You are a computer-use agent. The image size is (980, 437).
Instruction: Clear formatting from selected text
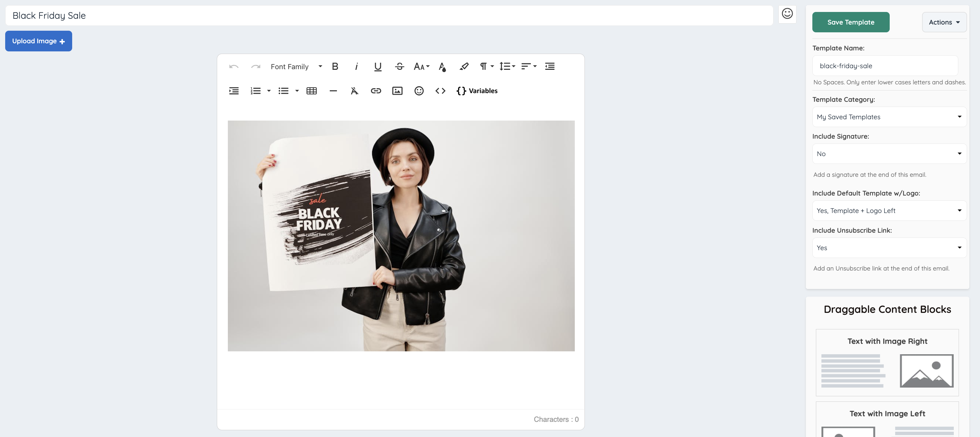click(354, 91)
